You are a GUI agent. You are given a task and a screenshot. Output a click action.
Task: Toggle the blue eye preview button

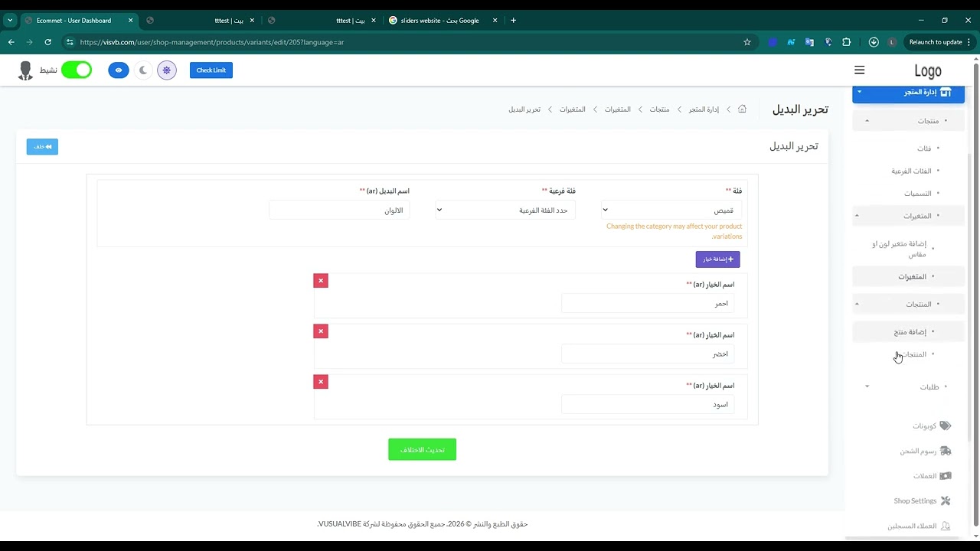click(x=119, y=70)
